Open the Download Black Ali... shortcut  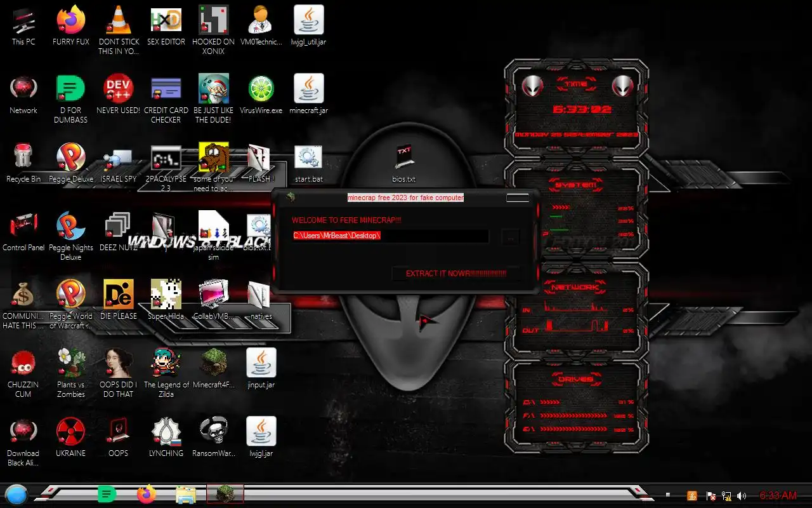[23, 441]
